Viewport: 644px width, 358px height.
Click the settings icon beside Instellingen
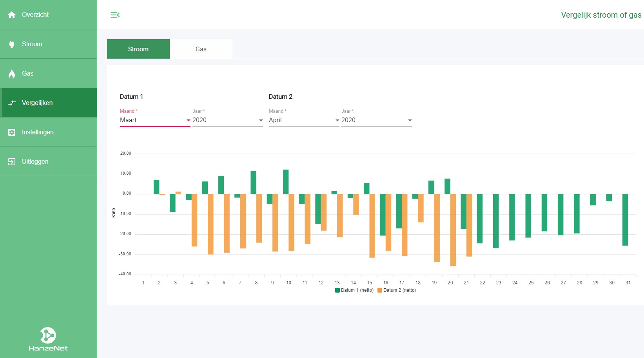(12, 132)
